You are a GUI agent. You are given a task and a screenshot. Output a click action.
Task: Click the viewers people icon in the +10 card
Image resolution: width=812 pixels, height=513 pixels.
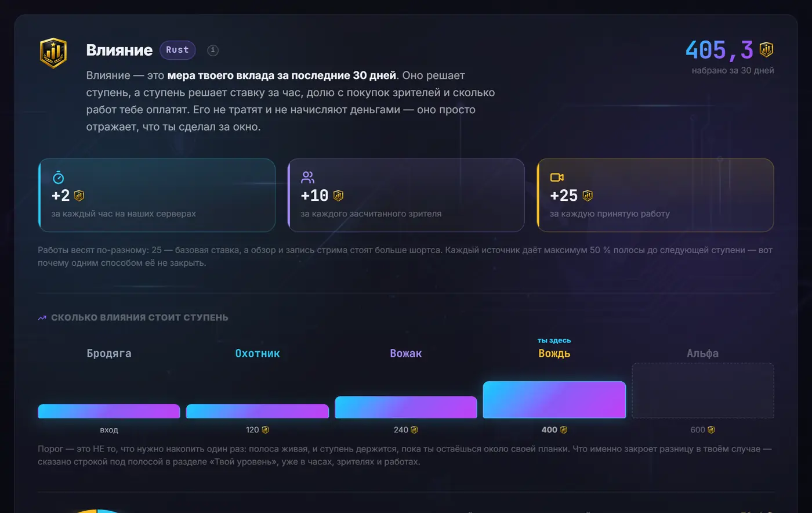click(307, 177)
